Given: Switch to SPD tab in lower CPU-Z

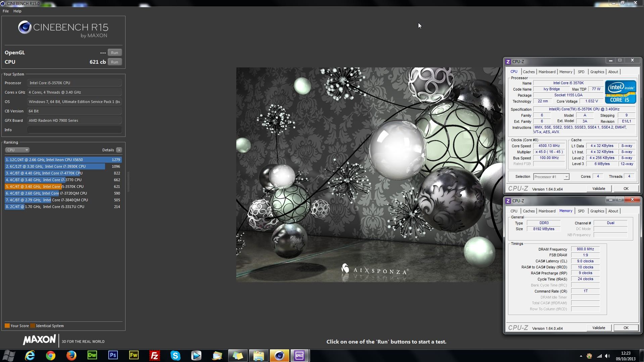Looking at the screenshot, I should [x=581, y=211].
